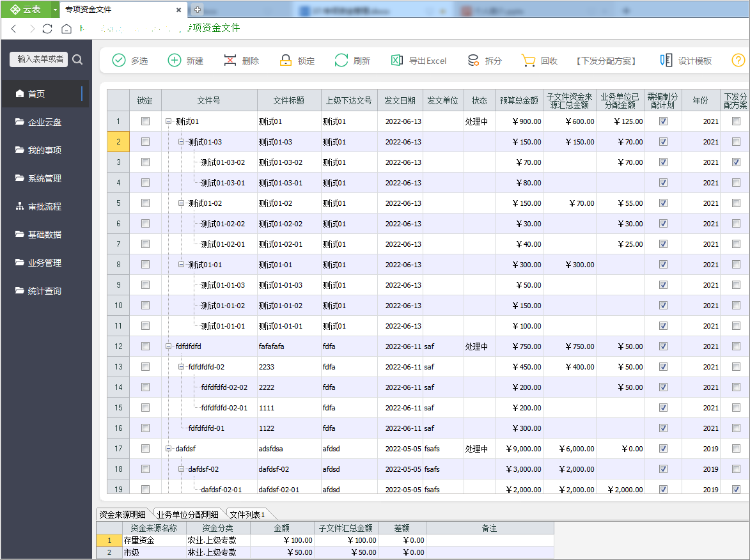Click the 多选 multi-select toolbar icon
The image size is (750, 560).
119,60
